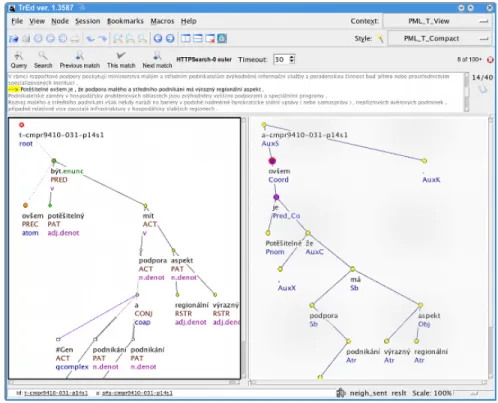Select the Potěšitelné Pnom node
498x403 pixels.
[x=268, y=233]
